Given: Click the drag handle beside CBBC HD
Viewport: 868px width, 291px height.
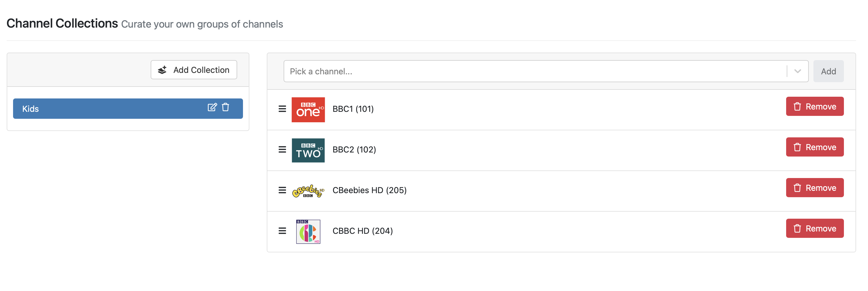Looking at the screenshot, I should [x=282, y=231].
